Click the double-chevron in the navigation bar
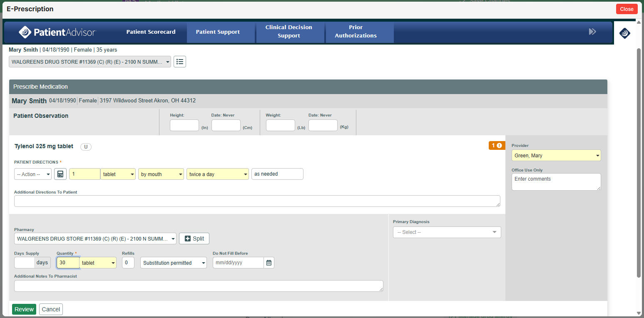The width and height of the screenshot is (644, 318). coord(592,31)
